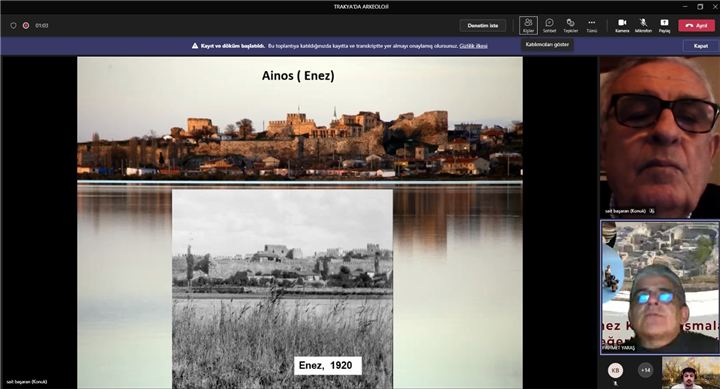Toggle the Kamera on or off
The height and width of the screenshot is (389, 720).
pyautogui.click(x=622, y=25)
